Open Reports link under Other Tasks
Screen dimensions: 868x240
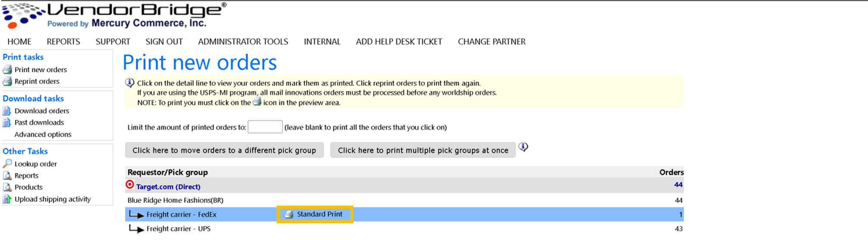coord(27,175)
